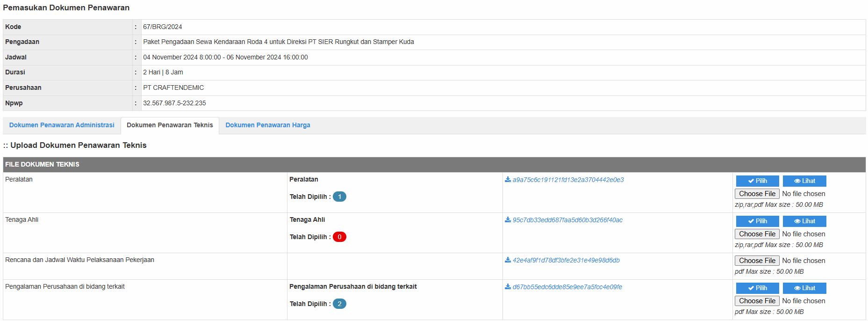Image resolution: width=868 pixels, height=321 pixels.
Task: Choose File for Peralatan upload
Action: coord(757,194)
